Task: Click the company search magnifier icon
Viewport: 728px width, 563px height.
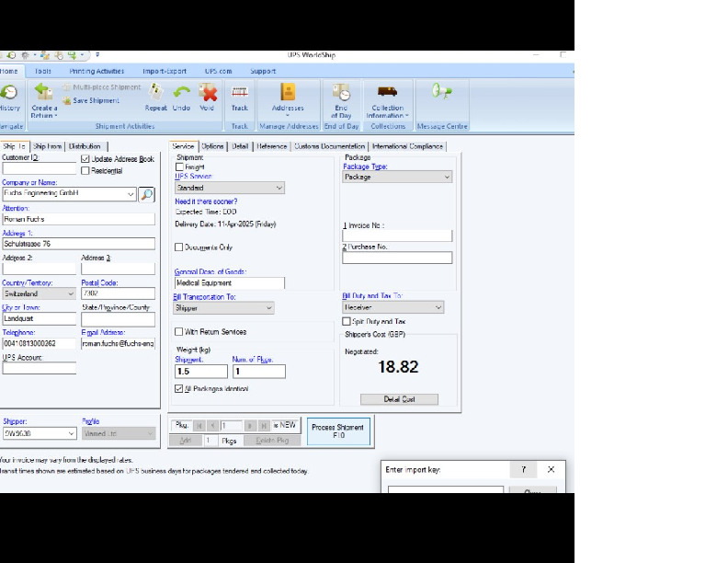Action: 146,194
